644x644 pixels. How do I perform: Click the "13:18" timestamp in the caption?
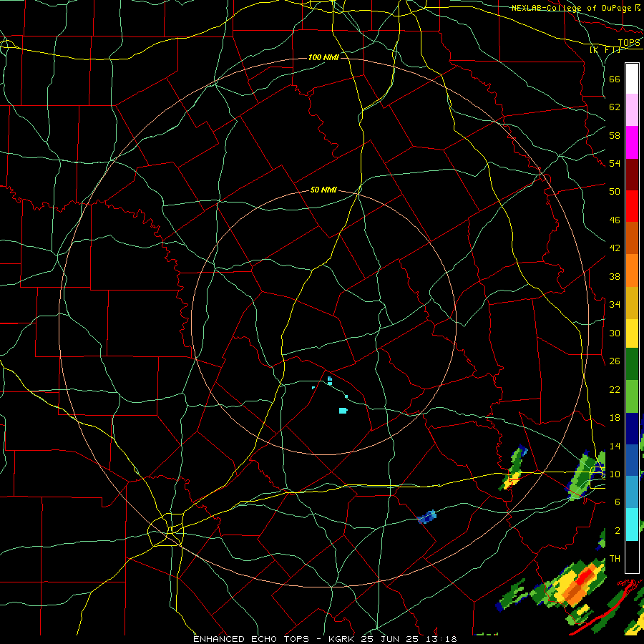442,639
